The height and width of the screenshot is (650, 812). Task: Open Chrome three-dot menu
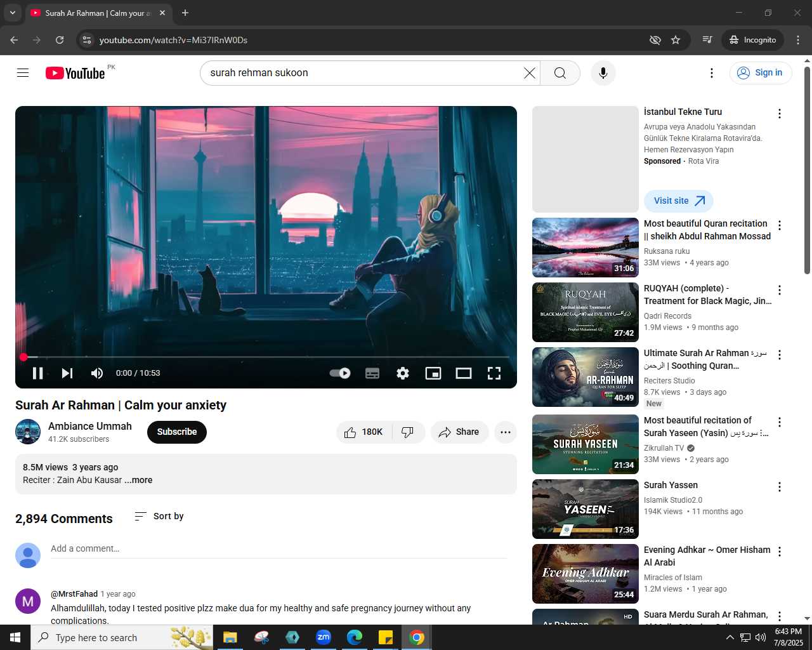tap(798, 40)
